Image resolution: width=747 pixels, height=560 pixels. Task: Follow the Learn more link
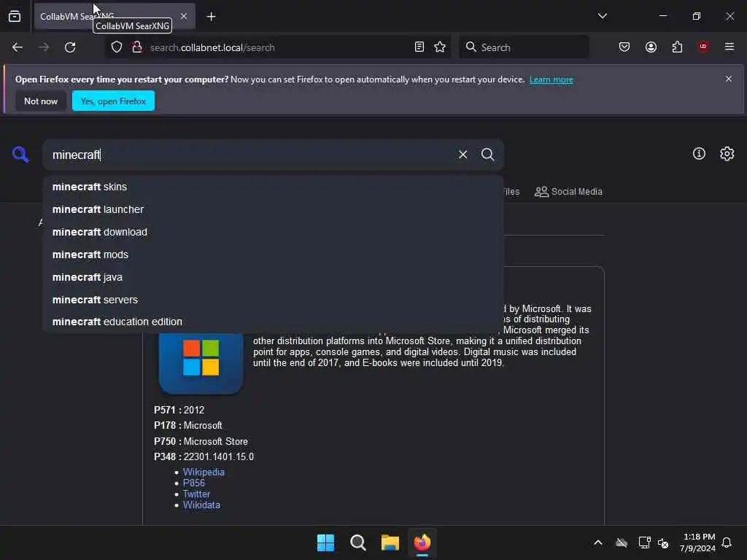[x=551, y=79]
